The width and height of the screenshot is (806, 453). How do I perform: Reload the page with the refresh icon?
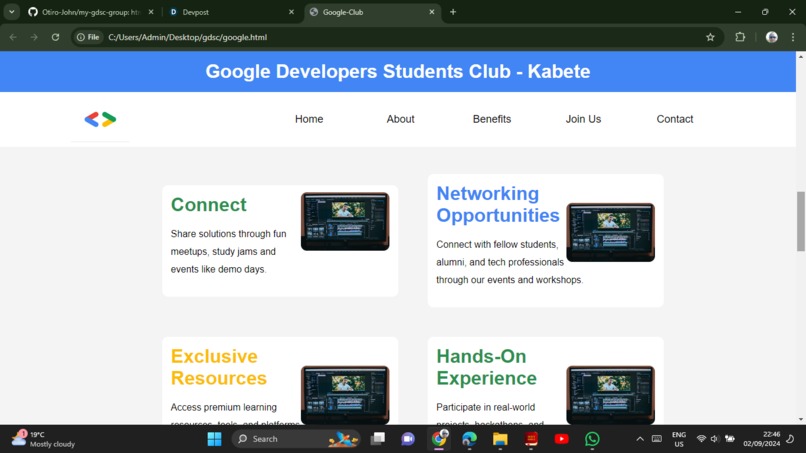click(55, 37)
